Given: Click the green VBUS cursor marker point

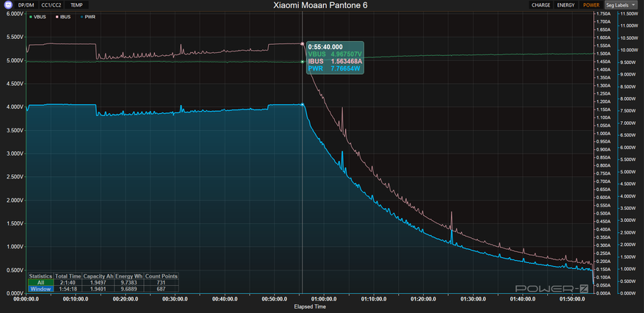Looking at the screenshot, I should pyautogui.click(x=303, y=62).
